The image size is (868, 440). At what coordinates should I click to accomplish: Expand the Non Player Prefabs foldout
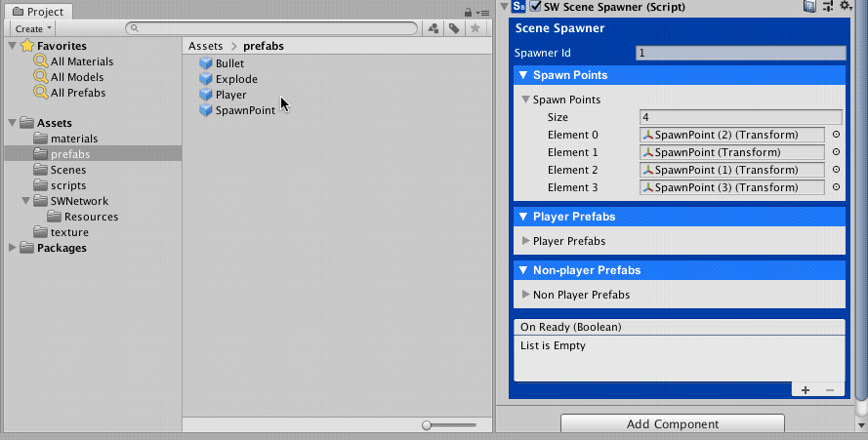[x=526, y=295]
